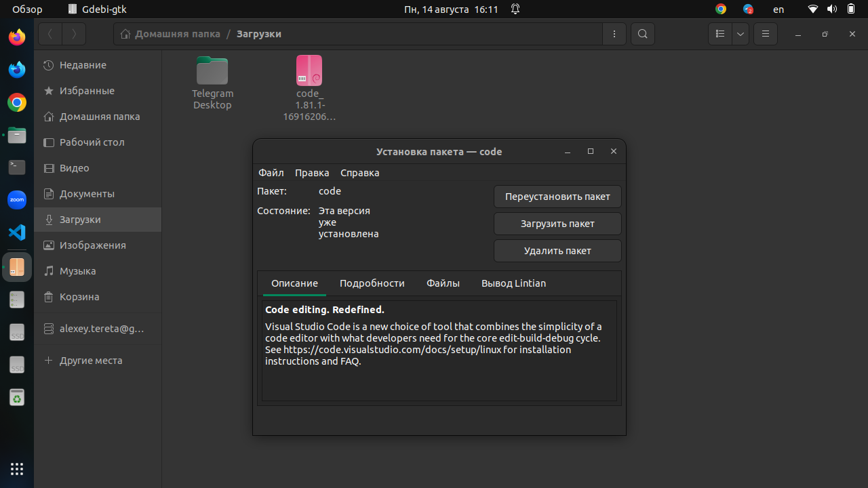This screenshot has width=868, height=488.
Task: Open Музыка in the sidebar
Action: tap(98, 271)
